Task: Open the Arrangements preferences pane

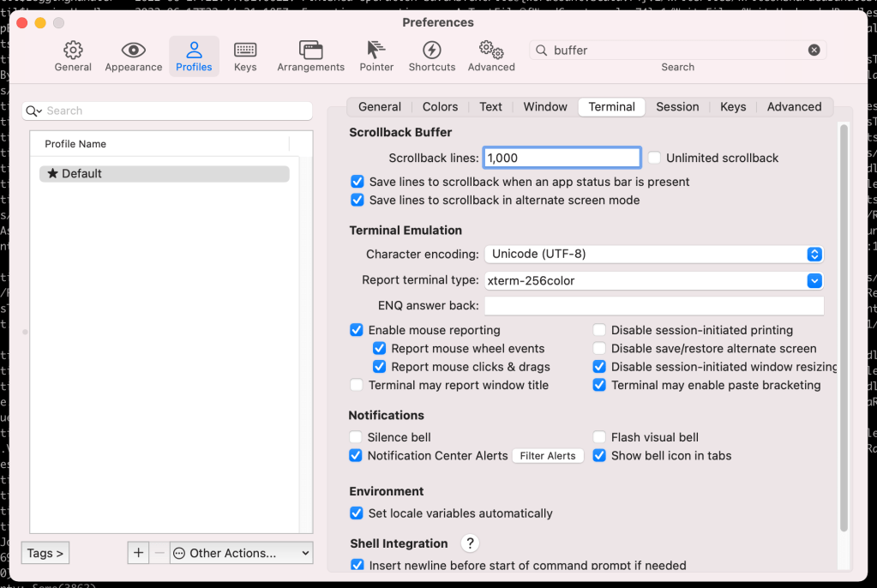Action: [310, 56]
